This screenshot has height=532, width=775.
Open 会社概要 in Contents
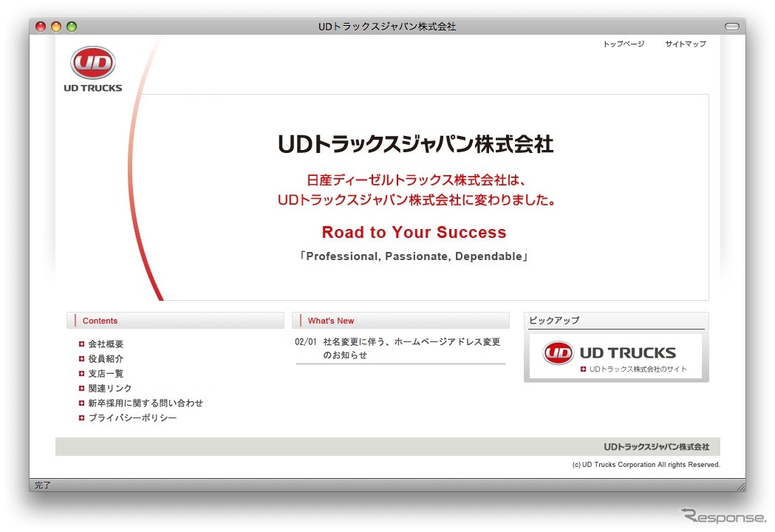pyautogui.click(x=106, y=344)
